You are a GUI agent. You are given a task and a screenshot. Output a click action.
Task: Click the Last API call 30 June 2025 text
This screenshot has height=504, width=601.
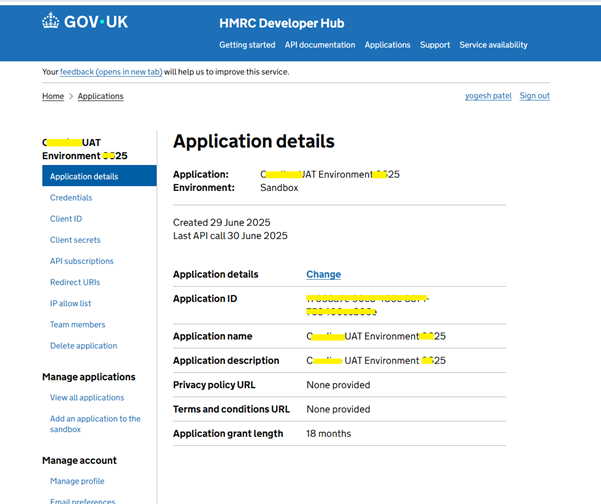[230, 236]
